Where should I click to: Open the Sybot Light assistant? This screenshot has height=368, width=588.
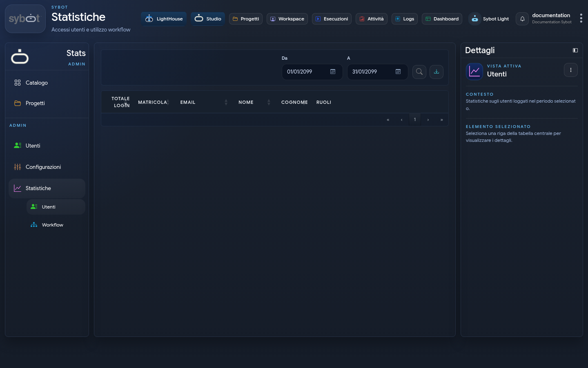(x=489, y=19)
